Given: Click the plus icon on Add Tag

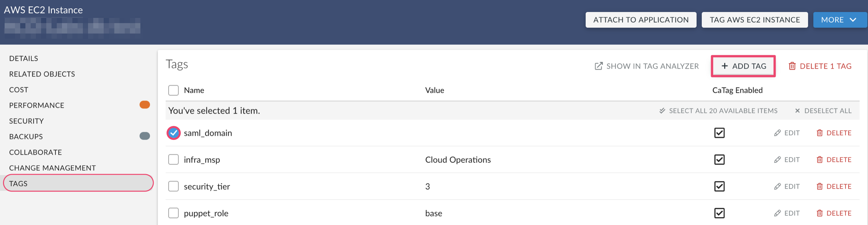Looking at the screenshot, I should [724, 66].
